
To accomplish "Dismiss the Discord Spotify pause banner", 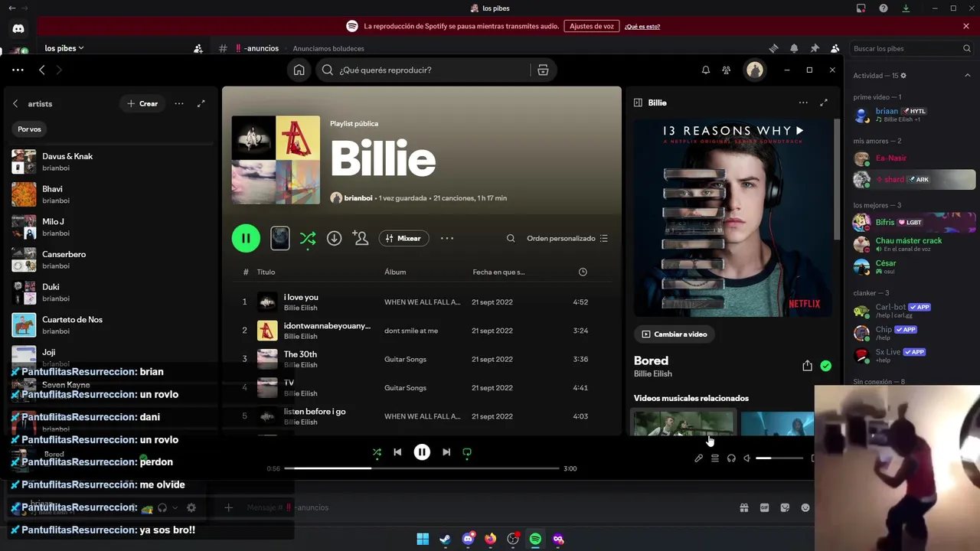I will tap(966, 26).
